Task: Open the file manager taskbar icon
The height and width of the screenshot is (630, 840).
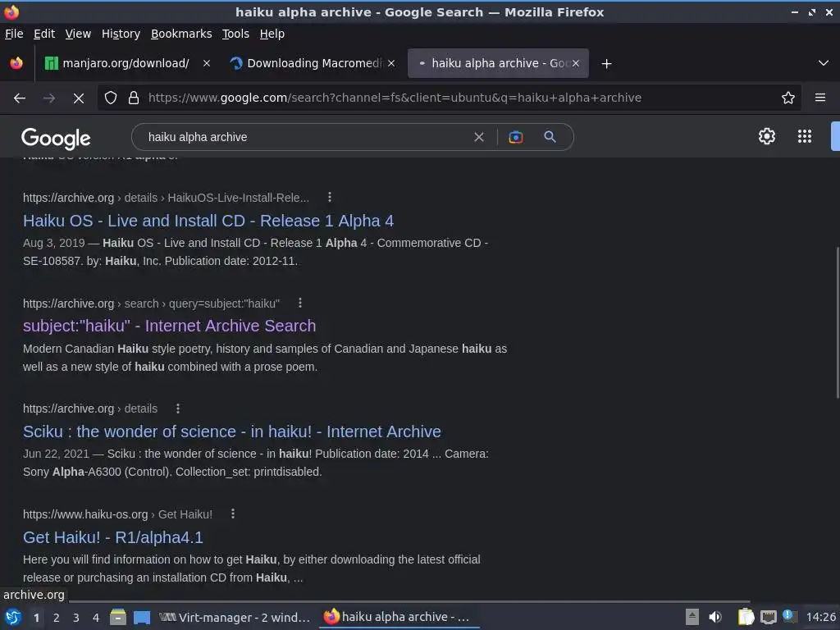Action: click(x=118, y=617)
